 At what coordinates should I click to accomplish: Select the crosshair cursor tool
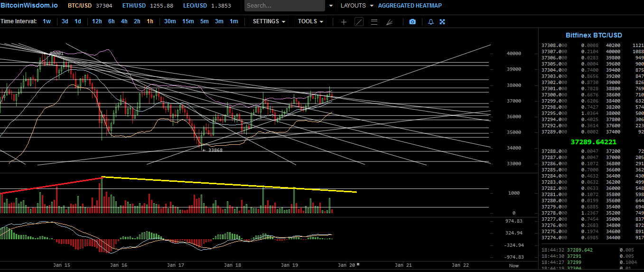(344, 22)
